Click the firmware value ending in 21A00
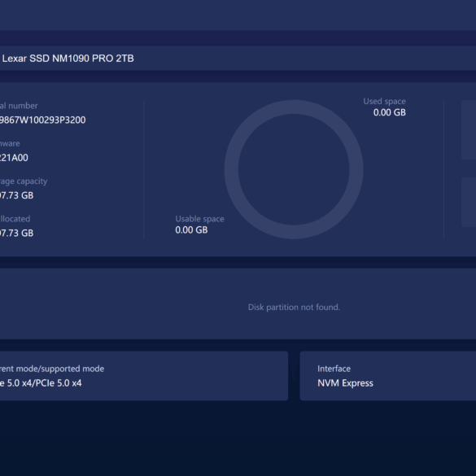This screenshot has height=476, width=476. tap(14, 158)
